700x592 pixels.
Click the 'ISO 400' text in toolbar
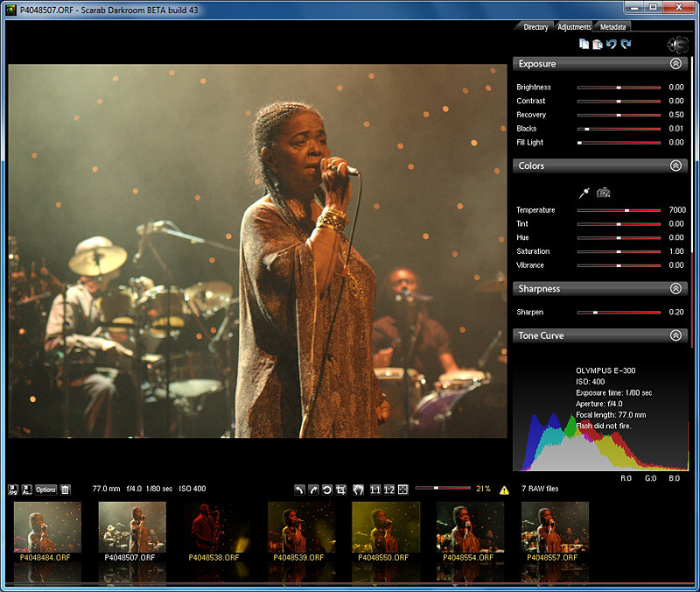click(192, 489)
